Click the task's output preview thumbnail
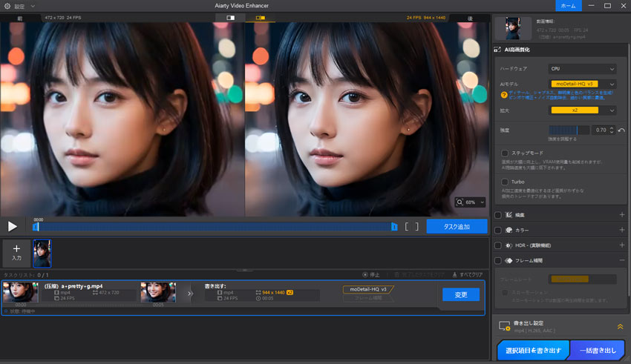The width and height of the screenshot is (631, 364). coord(158,292)
